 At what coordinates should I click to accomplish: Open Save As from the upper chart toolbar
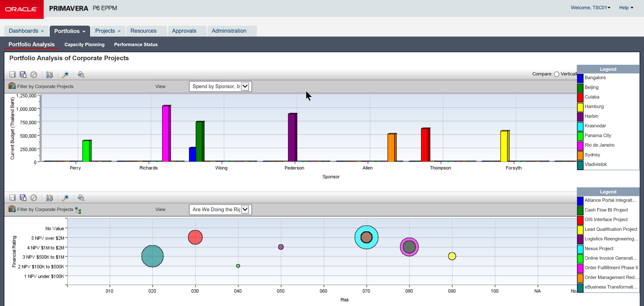pos(23,74)
